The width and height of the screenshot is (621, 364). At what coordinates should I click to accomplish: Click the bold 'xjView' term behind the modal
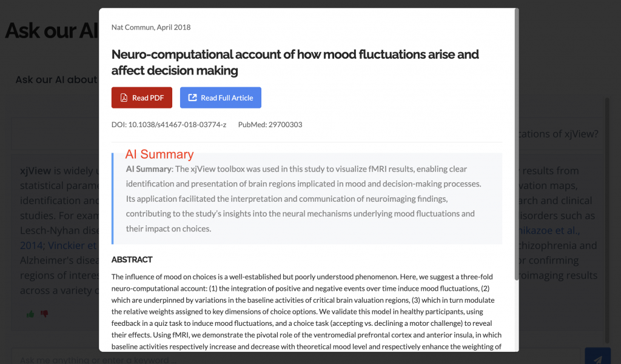(x=35, y=171)
